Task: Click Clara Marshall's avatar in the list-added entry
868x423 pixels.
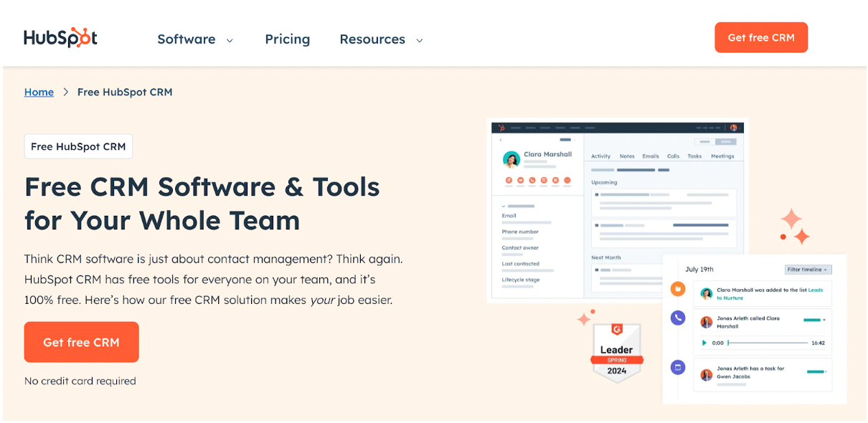Action: 707,293
